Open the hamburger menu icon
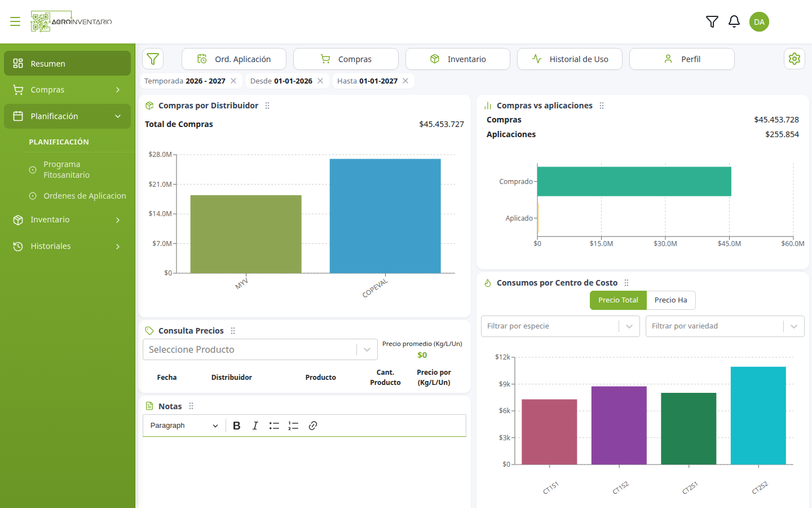812x508 pixels. 15,21
